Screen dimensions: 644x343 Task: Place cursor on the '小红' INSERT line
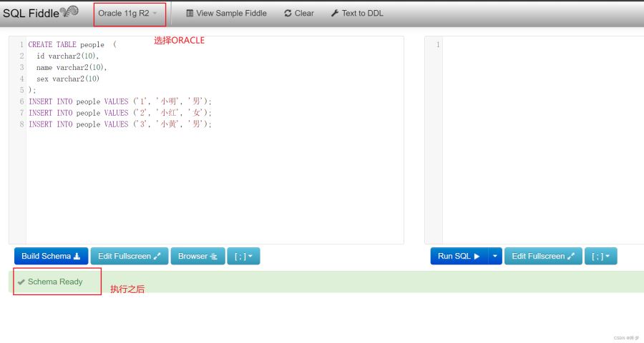(x=120, y=113)
